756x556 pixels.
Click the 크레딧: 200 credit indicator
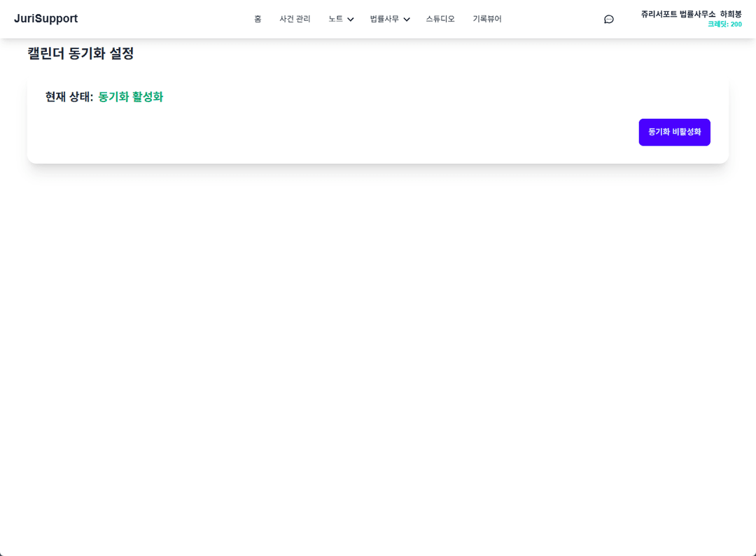coord(724,23)
